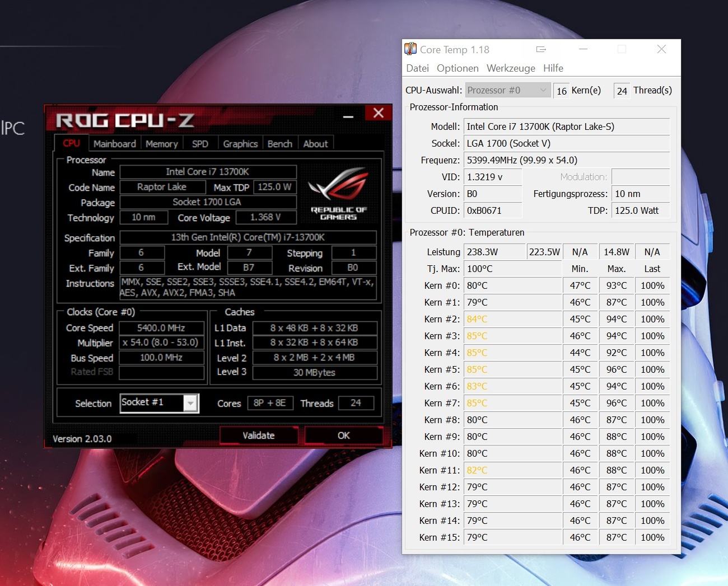
Task: Switch to the SPD tab in CPU-Z
Action: [x=200, y=144]
